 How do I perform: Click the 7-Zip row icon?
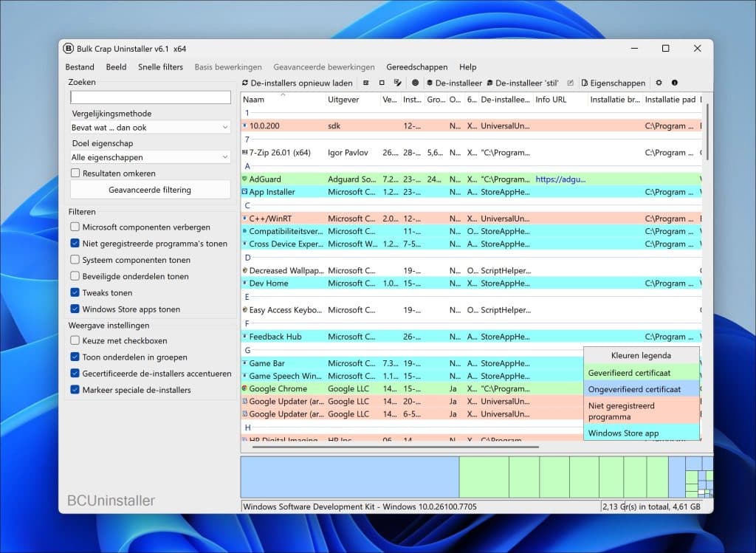[x=245, y=152]
